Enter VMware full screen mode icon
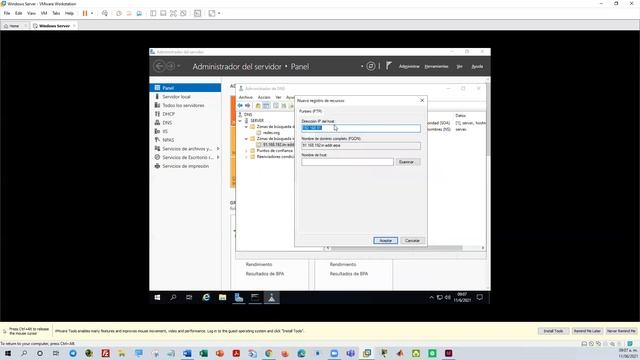This screenshot has height=360, width=640. pos(173,13)
